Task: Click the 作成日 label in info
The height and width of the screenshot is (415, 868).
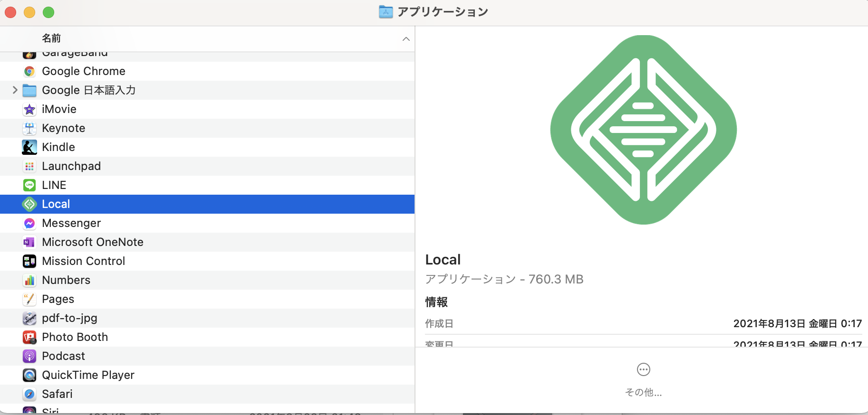Action: [439, 324]
